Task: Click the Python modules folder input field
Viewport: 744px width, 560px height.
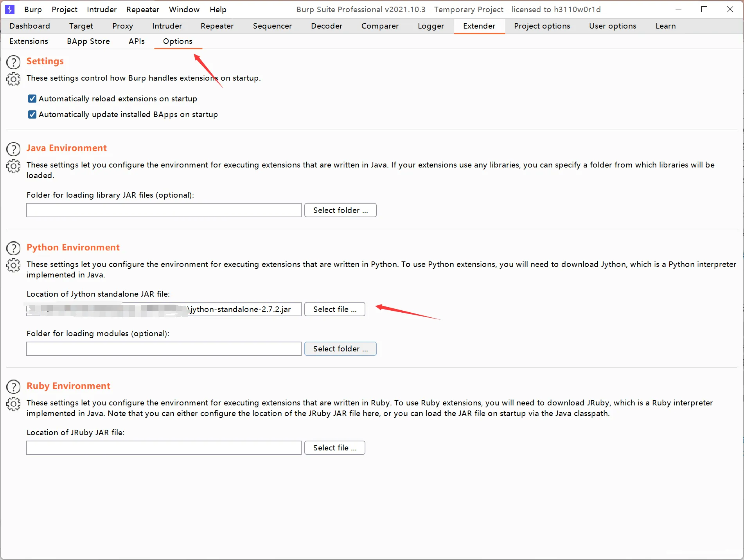Action: point(164,349)
